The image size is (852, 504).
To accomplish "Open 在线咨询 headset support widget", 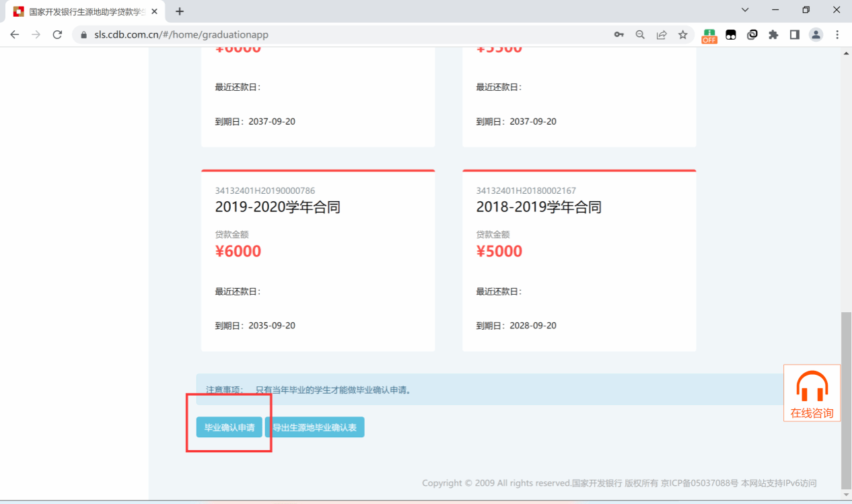I will (x=812, y=393).
